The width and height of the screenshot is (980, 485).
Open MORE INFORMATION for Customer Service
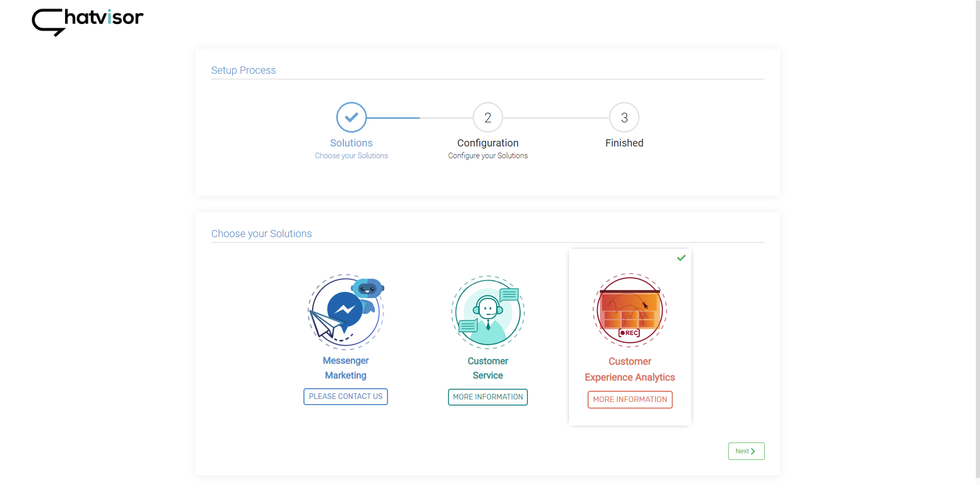[488, 397]
